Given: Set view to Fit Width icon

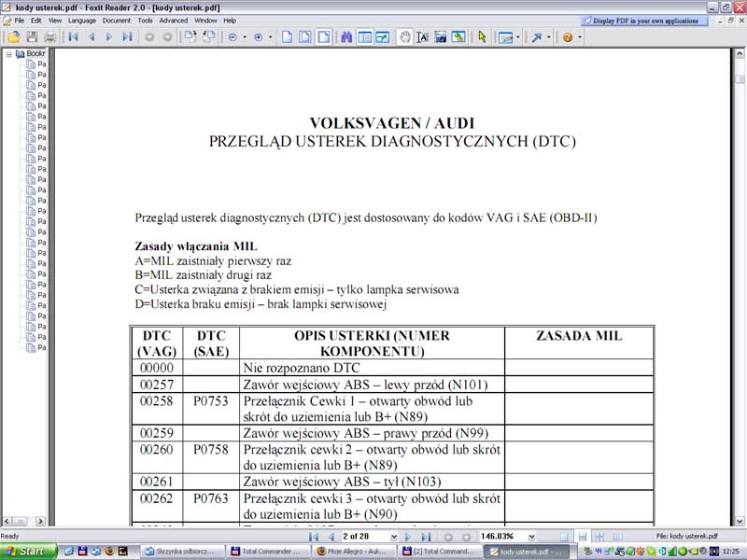Looking at the screenshot, I should pyautogui.click(x=324, y=36).
